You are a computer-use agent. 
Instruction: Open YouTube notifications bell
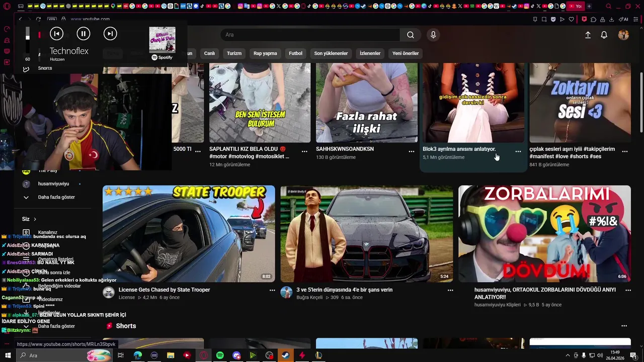click(x=604, y=35)
